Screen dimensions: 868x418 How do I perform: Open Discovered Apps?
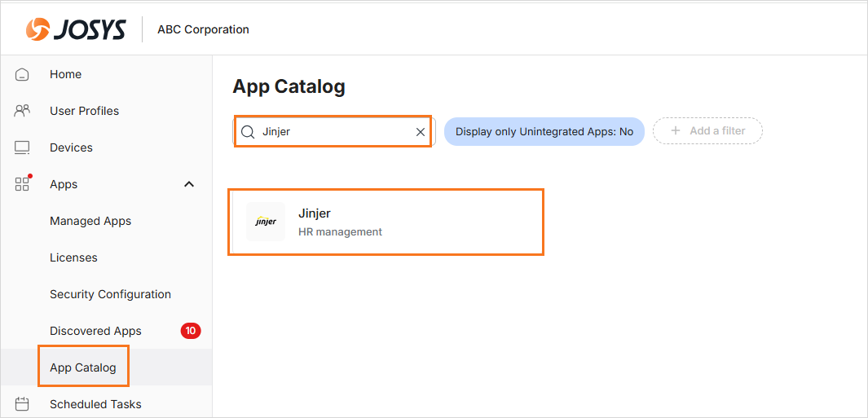95,331
